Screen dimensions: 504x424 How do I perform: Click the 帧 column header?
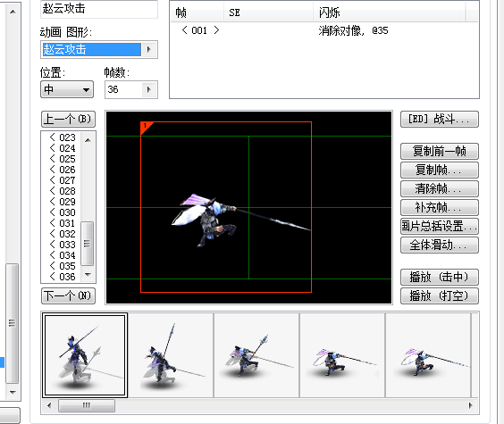pos(197,12)
